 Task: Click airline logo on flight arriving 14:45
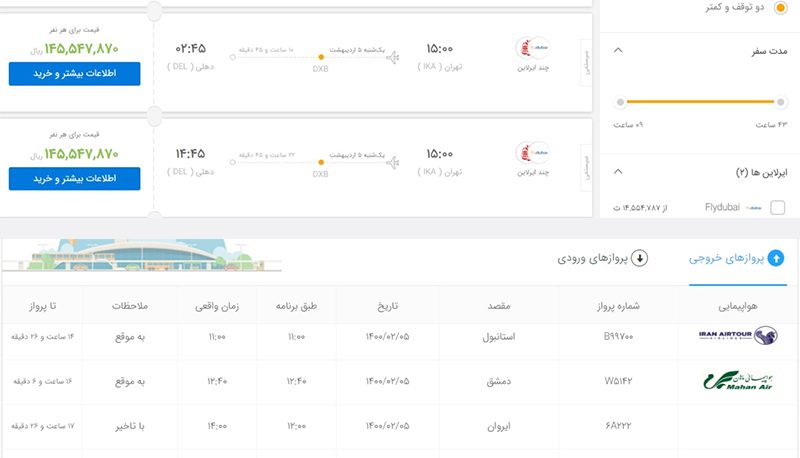coord(532,154)
